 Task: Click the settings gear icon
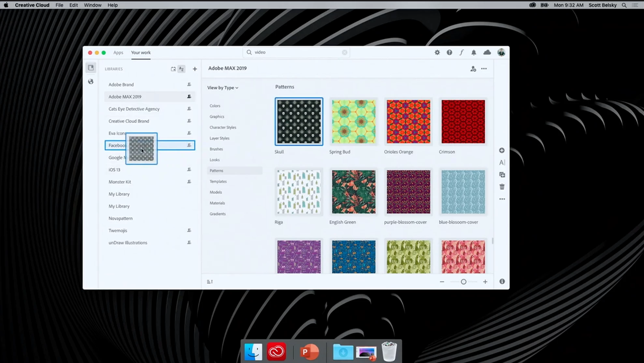tap(437, 52)
